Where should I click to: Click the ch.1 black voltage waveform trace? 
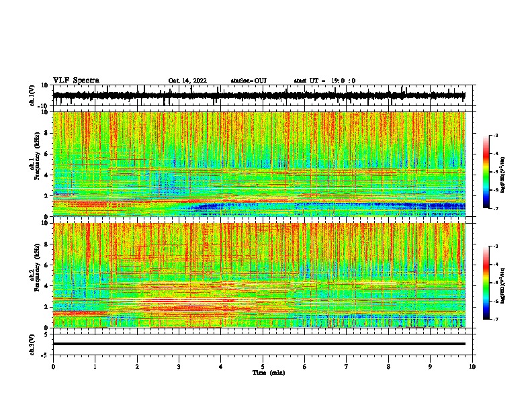pos(259,95)
